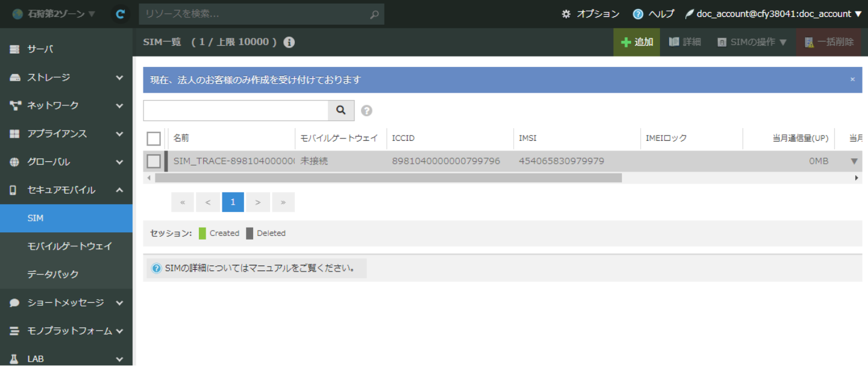
Task: Select モバイルゲートウェイ in the sidebar
Action: click(69, 246)
